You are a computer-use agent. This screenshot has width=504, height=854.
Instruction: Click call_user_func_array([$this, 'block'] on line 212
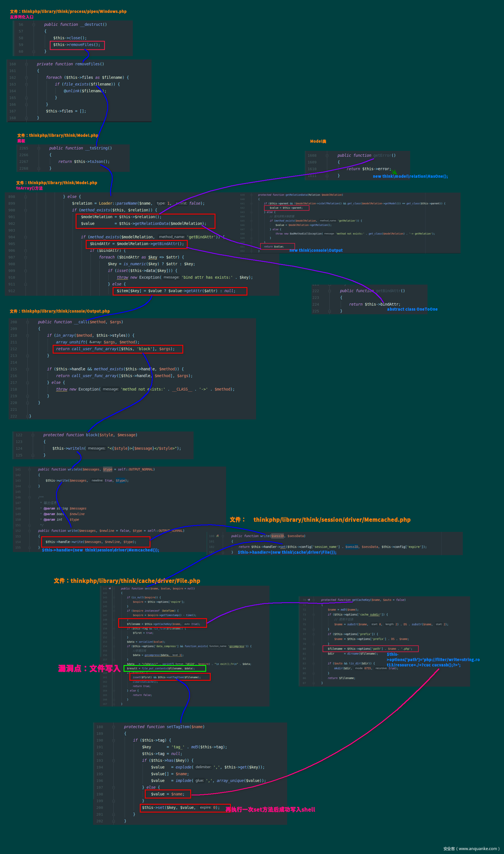coord(112,349)
